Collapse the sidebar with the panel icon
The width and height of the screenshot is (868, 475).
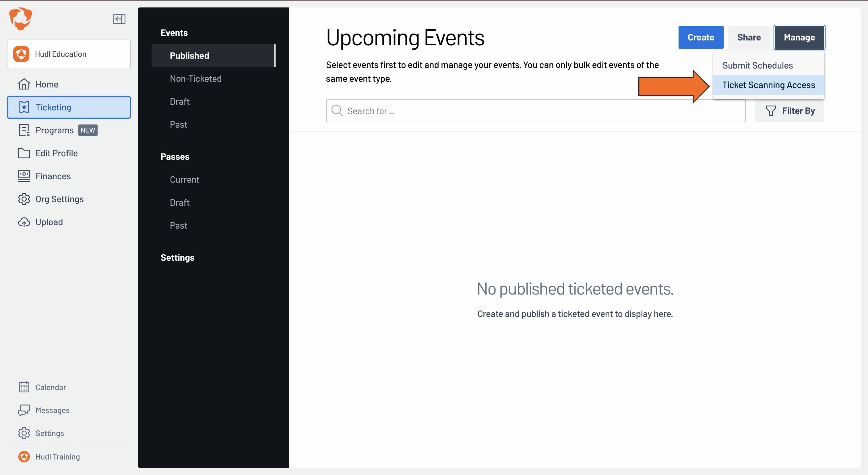click(x=119, y=19)
